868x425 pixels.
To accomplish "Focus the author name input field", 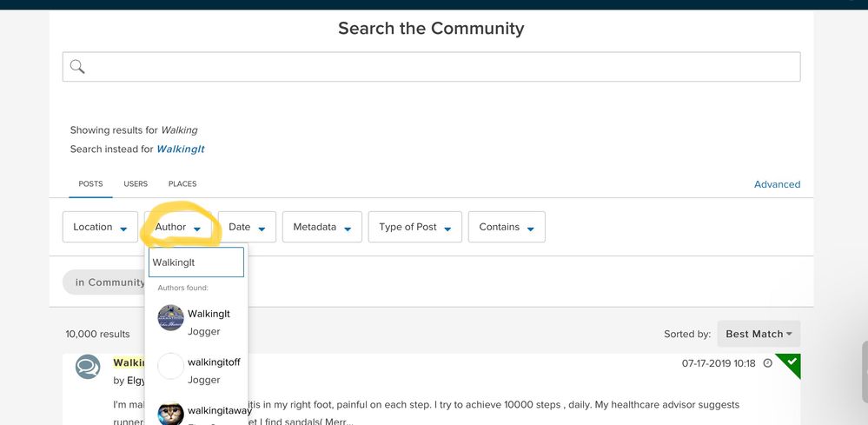I will click(195, 262).
